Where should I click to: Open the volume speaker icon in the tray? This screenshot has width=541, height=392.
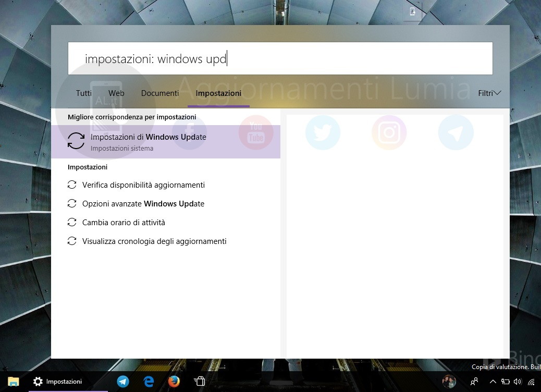(518, 381)
